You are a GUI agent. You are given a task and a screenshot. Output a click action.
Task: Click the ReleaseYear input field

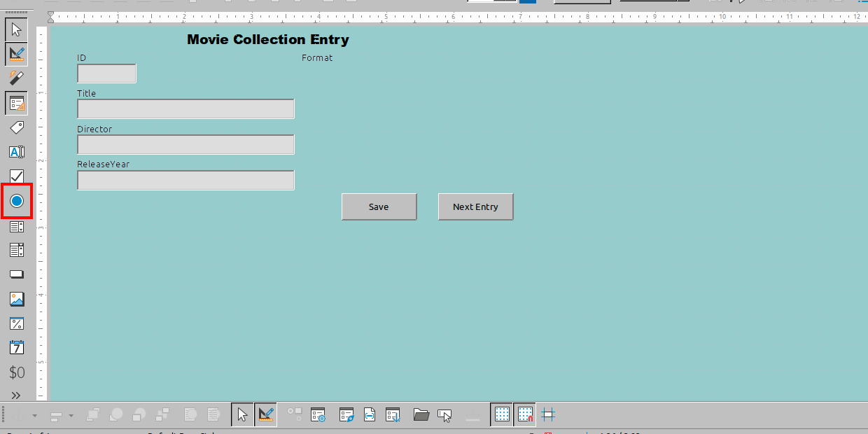(x=185, y=180)
